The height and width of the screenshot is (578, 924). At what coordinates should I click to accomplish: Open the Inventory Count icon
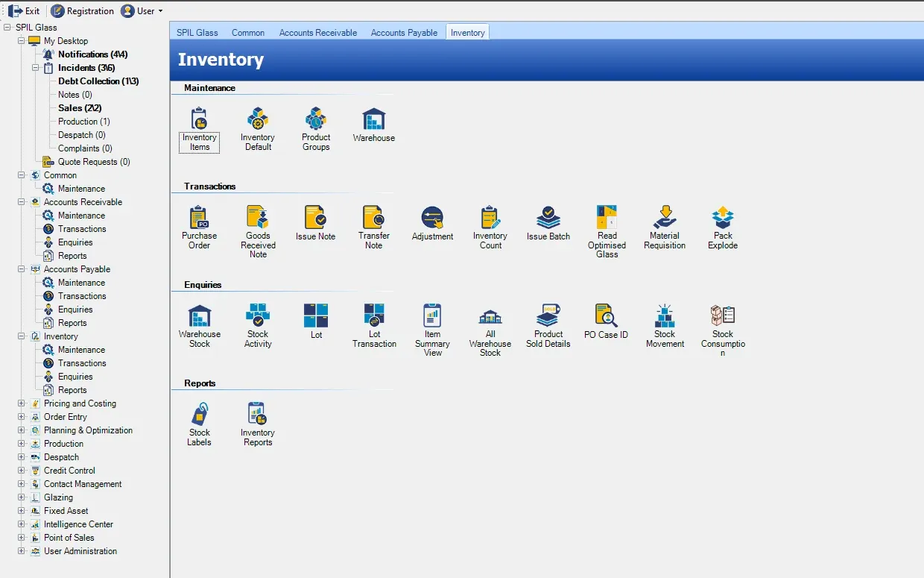[490, 227]
